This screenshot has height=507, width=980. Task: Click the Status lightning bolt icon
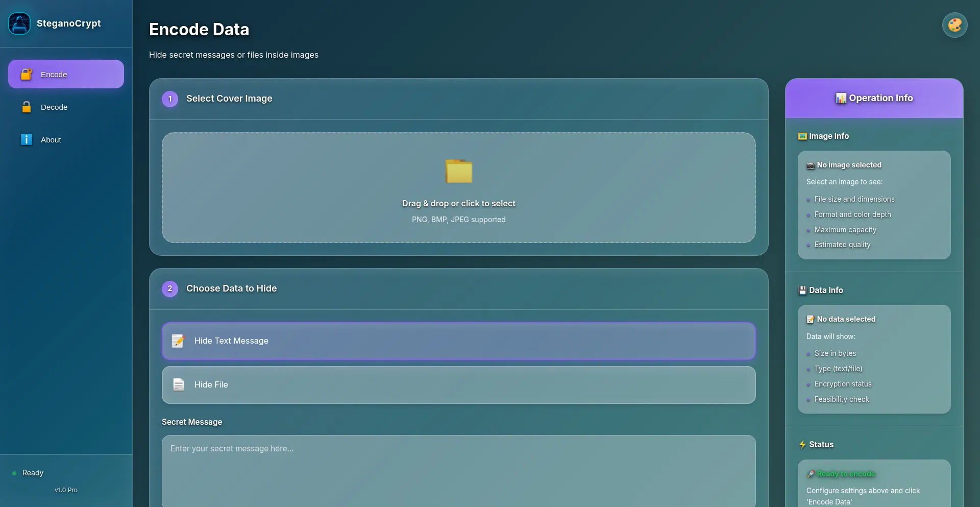click(x=802, y=445)
